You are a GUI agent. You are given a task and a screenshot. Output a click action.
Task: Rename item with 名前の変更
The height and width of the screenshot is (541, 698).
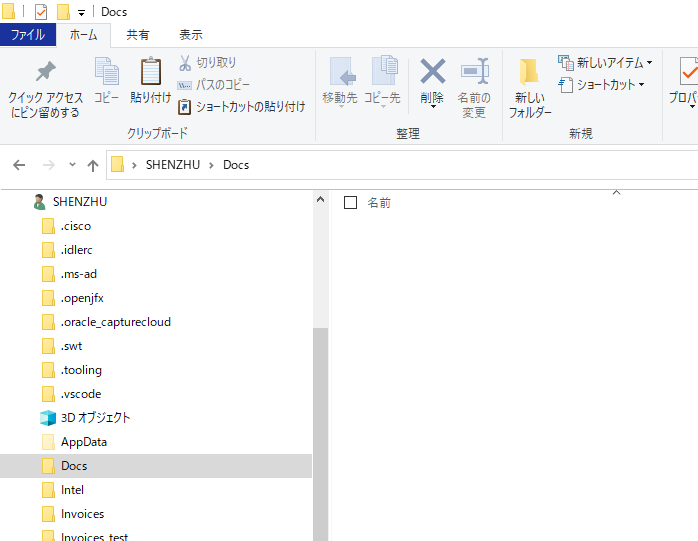474,88
